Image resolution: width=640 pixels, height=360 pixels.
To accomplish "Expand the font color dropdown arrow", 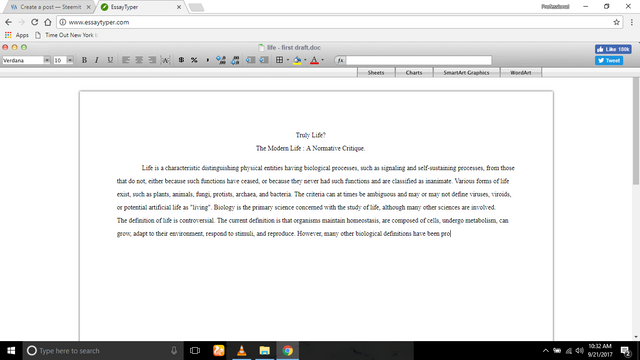I will pos(322,60).
